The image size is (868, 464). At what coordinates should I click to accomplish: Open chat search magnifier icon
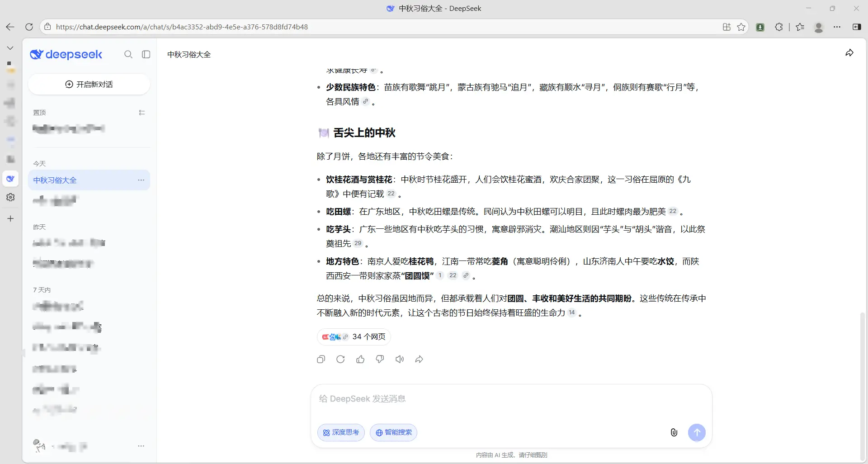[x=128, y=54]
